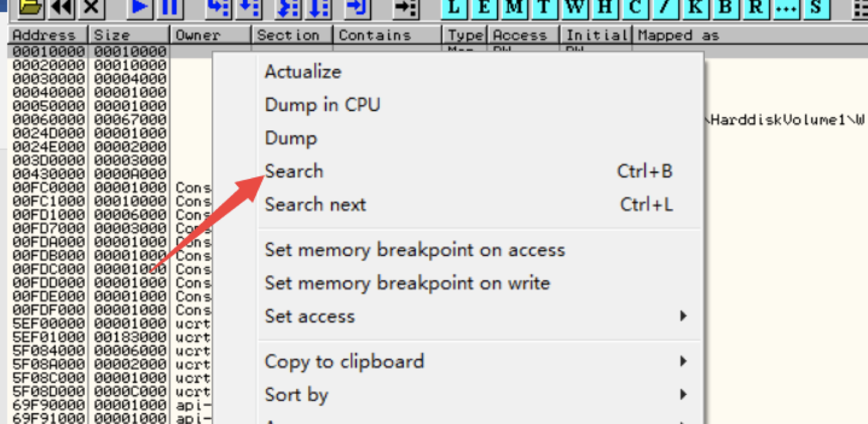Click the Size column header
868x424 pixels.
coord(129,35)
